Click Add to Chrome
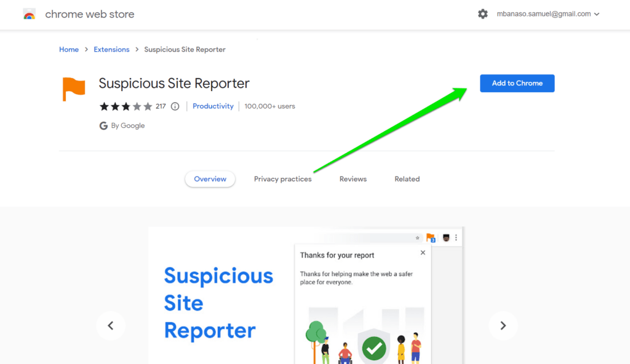Screen dimensions: 630x364 click(x=517, y=83)
